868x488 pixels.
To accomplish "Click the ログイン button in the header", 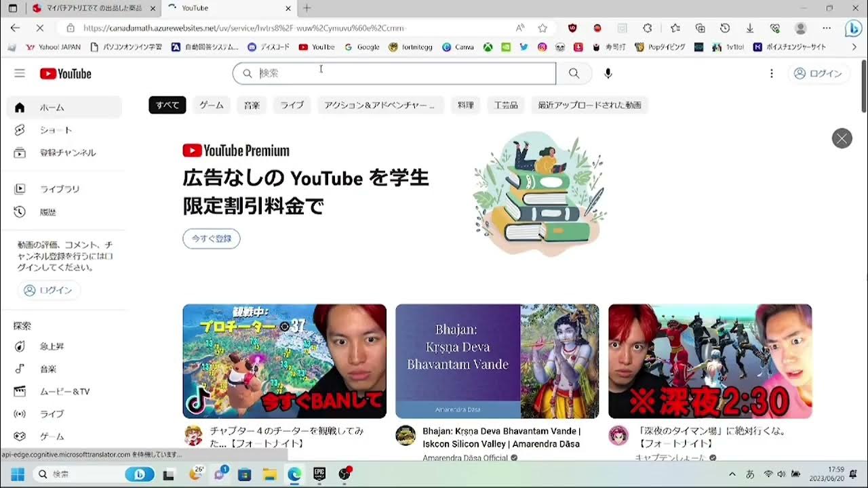I will pyautogui.click(x=817, y=73).
